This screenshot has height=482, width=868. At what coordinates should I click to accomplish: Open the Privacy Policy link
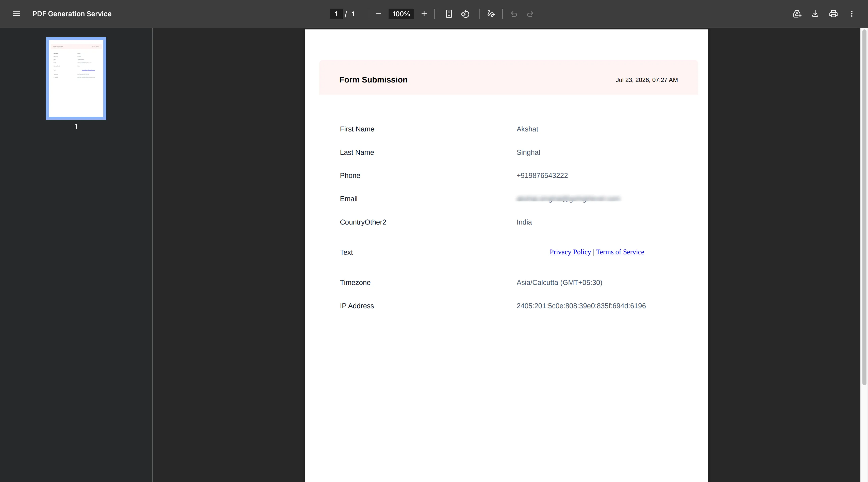pos(570,252)
